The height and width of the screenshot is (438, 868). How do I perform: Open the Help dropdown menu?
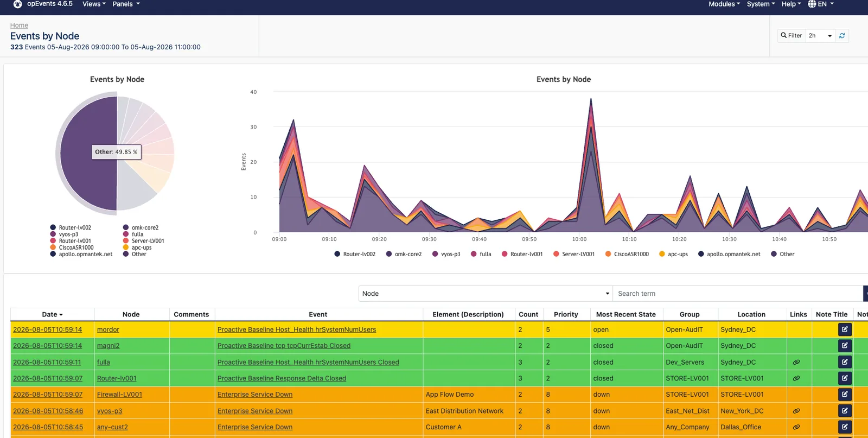click(791, 4)
